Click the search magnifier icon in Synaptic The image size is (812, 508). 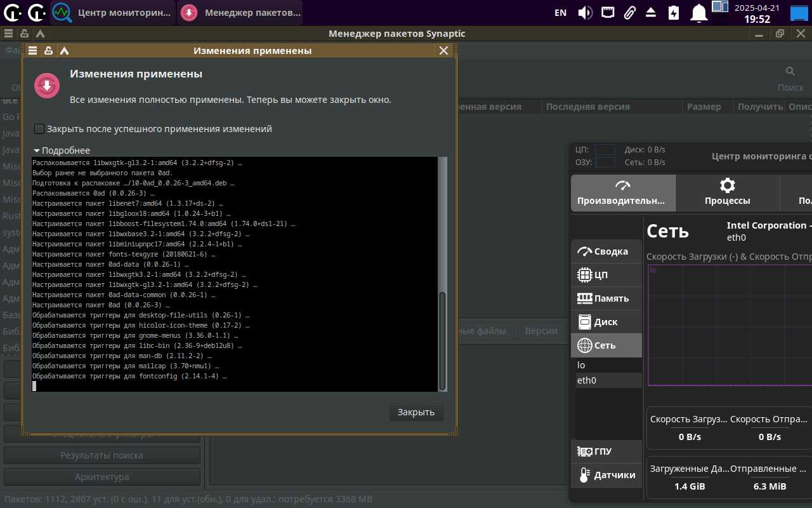[790, 71]
